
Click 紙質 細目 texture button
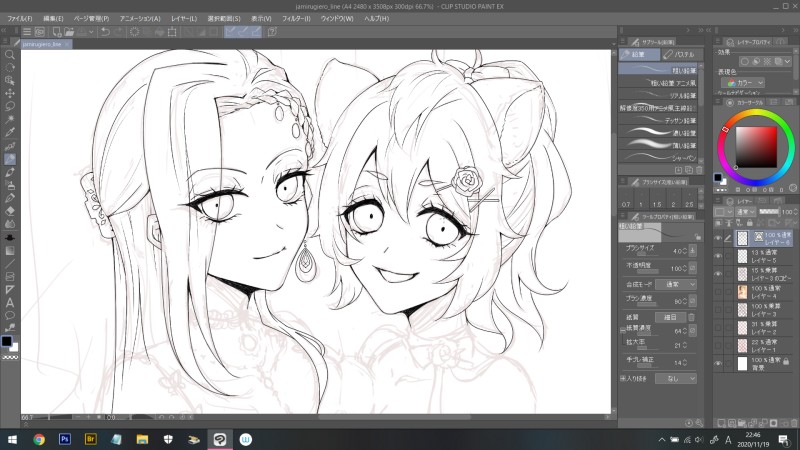tap(670, 317)
